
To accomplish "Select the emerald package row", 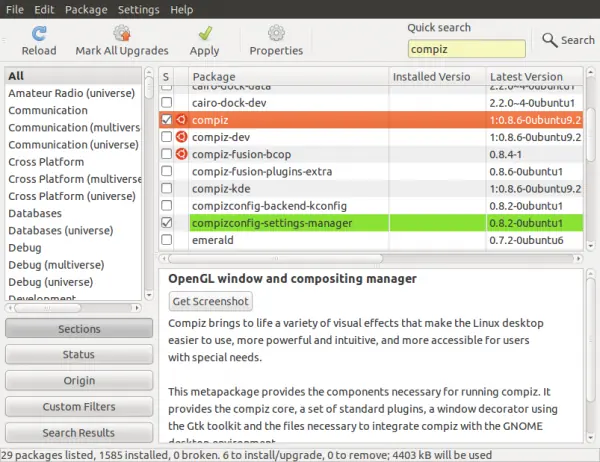I will 371,240.
